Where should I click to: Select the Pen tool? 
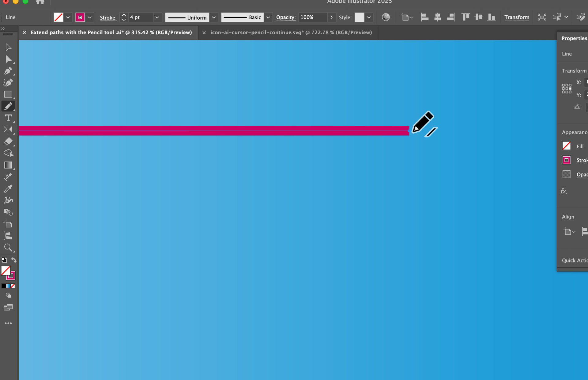click(x=8, y=71)
